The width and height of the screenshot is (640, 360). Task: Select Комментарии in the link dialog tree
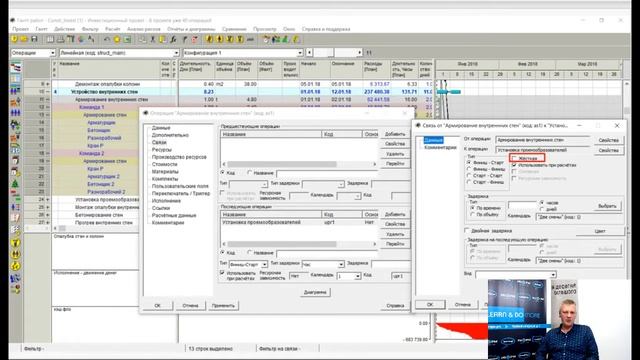440,147
